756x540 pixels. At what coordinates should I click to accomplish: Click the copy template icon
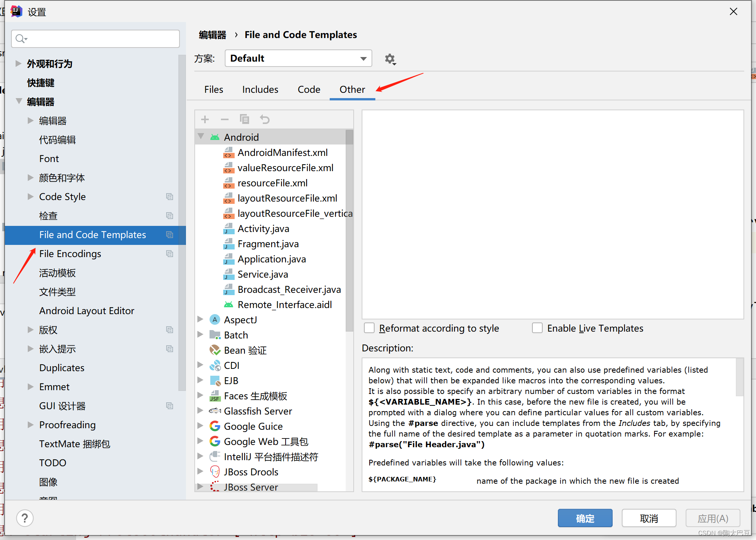tap(245, 119)
